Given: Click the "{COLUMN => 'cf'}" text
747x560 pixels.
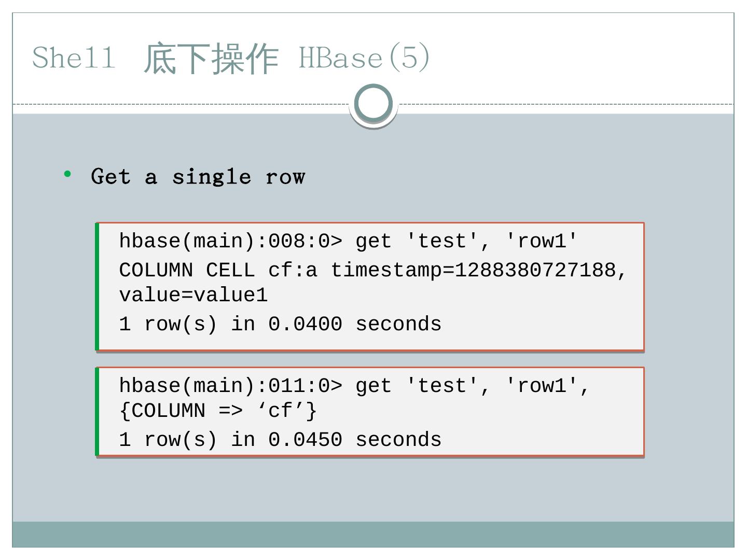Looking at the screenshot, I should coord(218,411).
